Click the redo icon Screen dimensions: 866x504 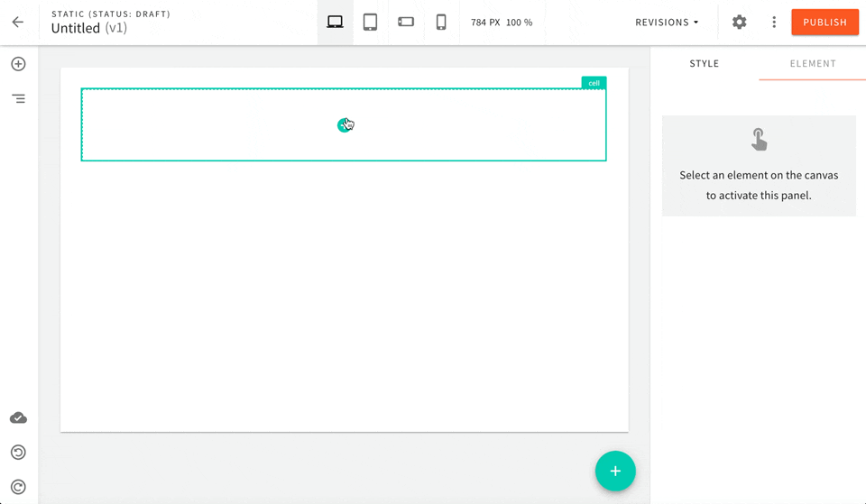18,486
